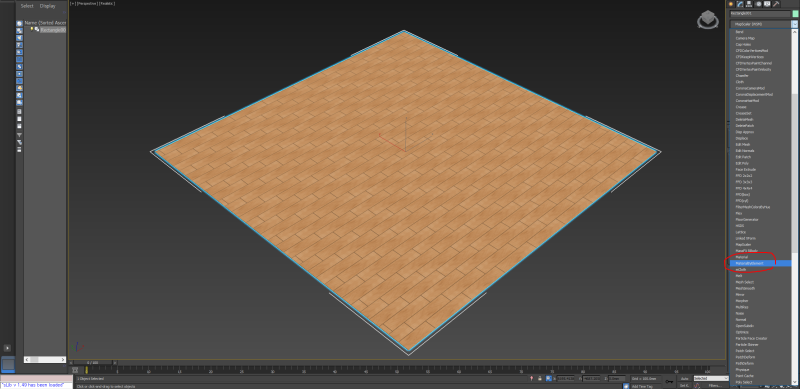800x389 pixels.
Task: Open the Motion command panel tab
Action: (758, 4)
